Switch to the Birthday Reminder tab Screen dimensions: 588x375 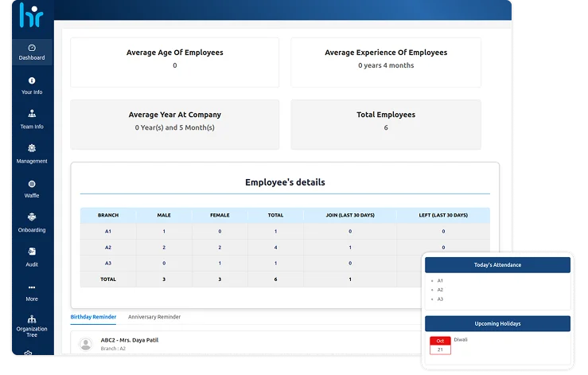click(x=93, y=317)
